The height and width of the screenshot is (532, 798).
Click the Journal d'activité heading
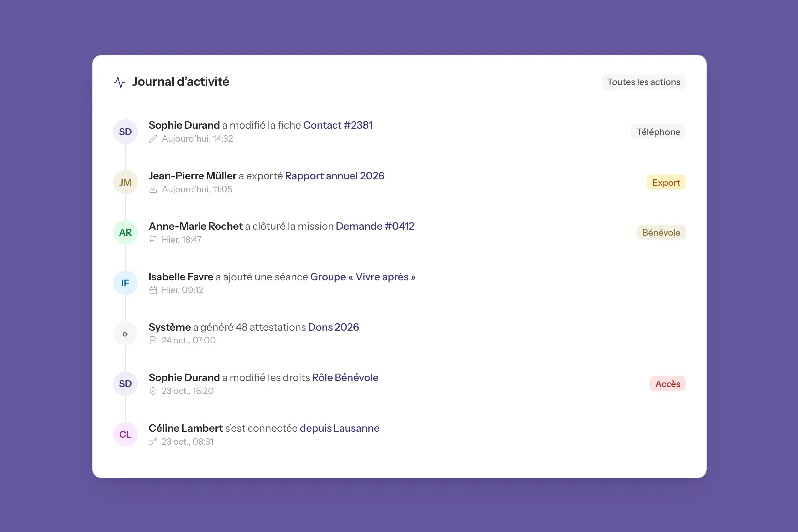point(181,82)
